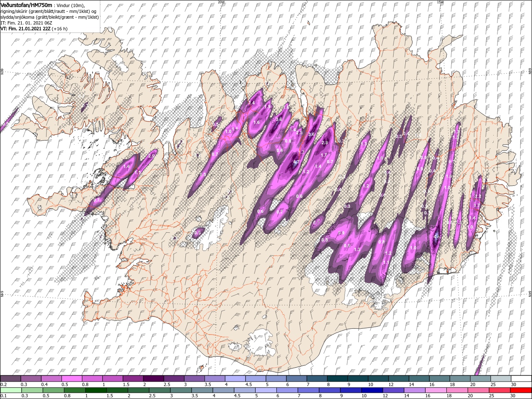Click the 'rigning/skúrir' legend description line
The height and width of the screenshot is (399, 532).
pos(49,11)
